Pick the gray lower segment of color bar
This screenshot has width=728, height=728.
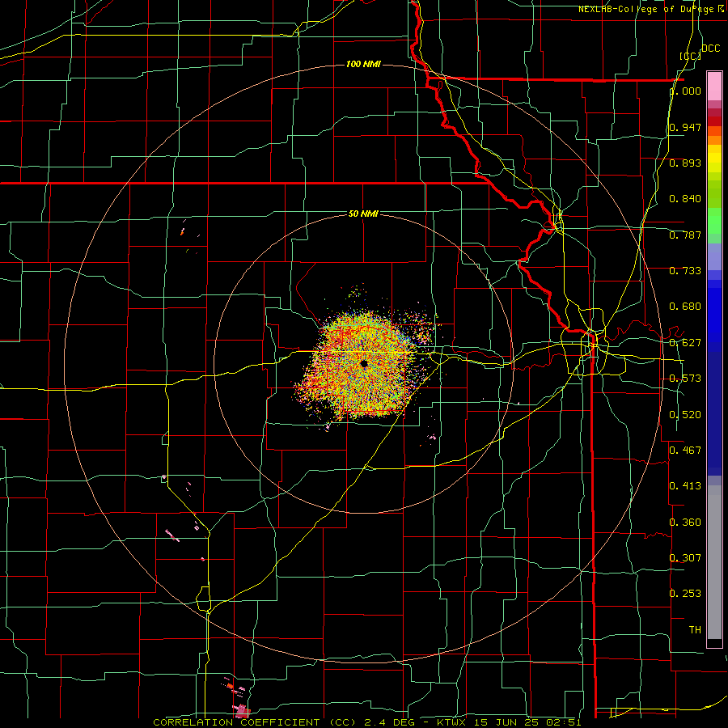pyautogui.click(x=714, y=562)
